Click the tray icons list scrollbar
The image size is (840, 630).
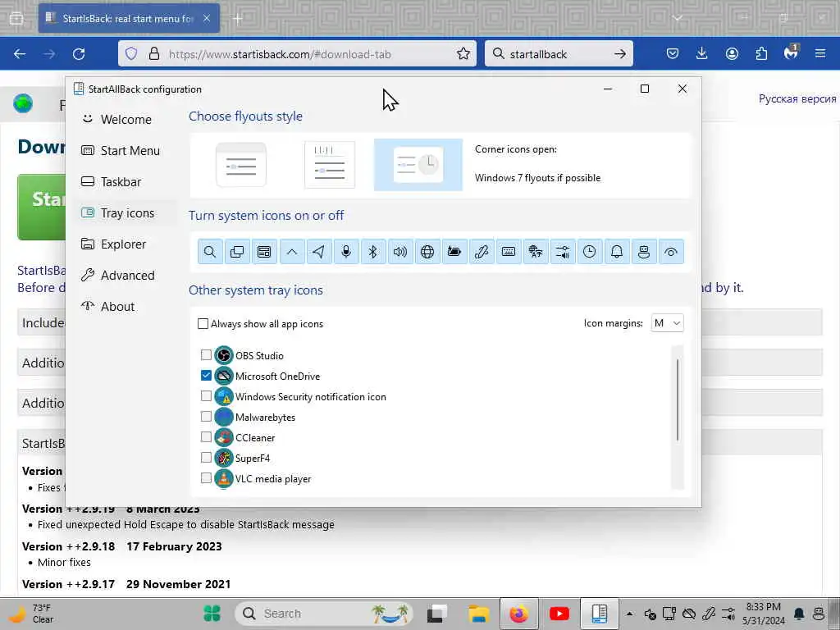click(678, 399)
